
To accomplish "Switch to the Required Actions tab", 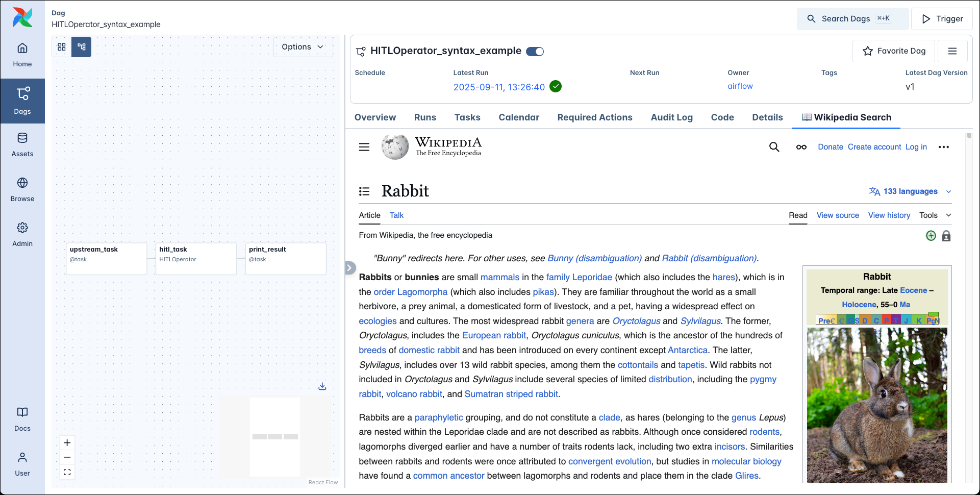I will tap(594, 117).
